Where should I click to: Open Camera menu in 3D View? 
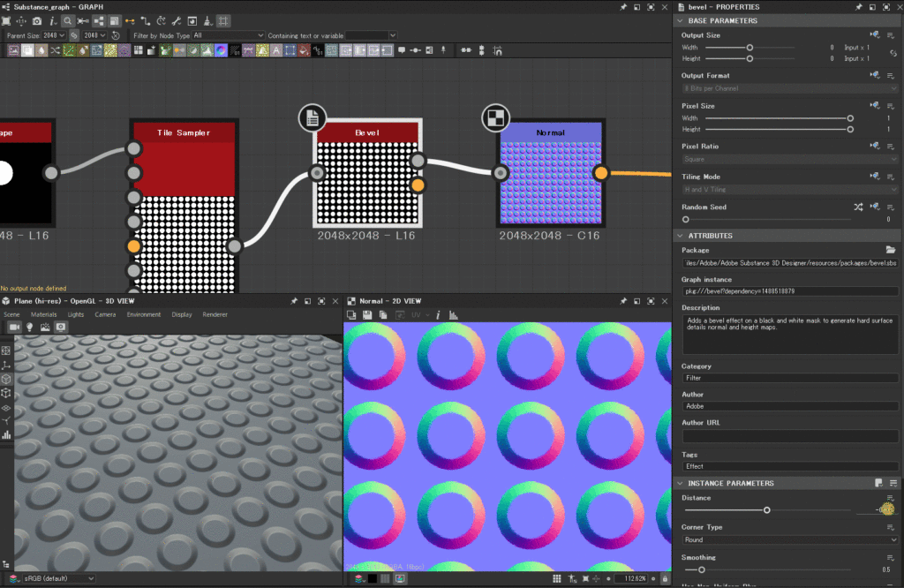click(x=105, y=315)
